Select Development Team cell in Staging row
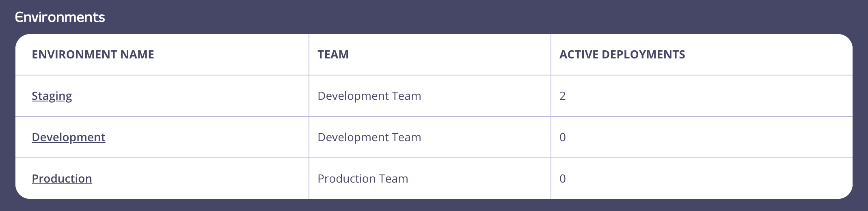Image resolution: width=868 pixels, height=211 pixels. pos(369,96)
